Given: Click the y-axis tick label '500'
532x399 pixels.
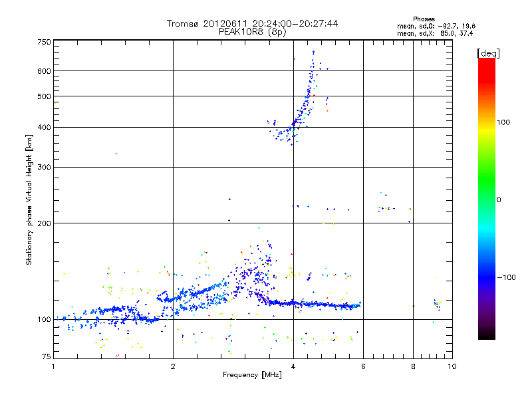Looking at the screenshot, I should [x=44, y=96].
